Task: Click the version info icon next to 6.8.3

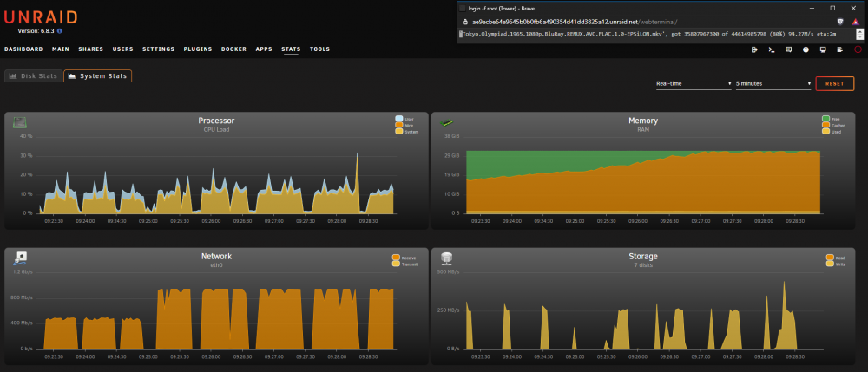Action: click(x=59, y=31)
